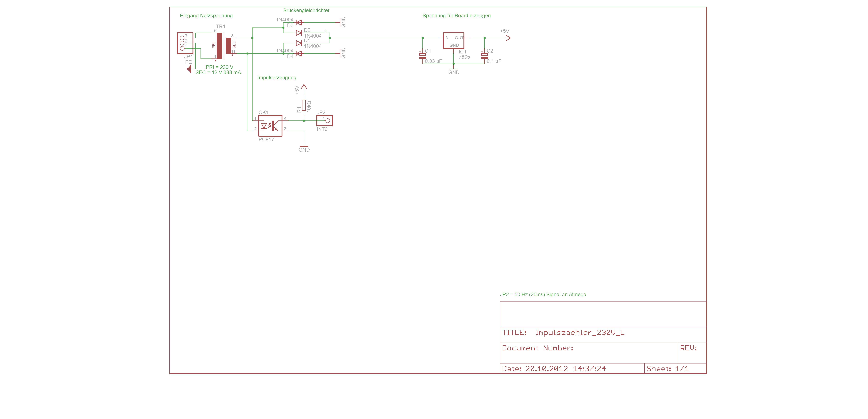The width and height of the screenshot is (868, 419).
Task: Select the C2 capacitor symbol
Action: pos(485,56)
